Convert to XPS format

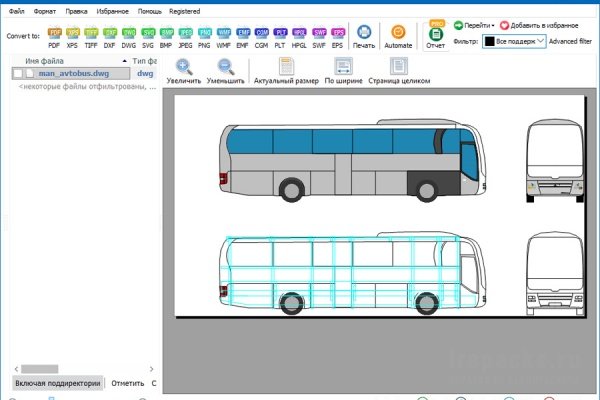click(72, 38)
